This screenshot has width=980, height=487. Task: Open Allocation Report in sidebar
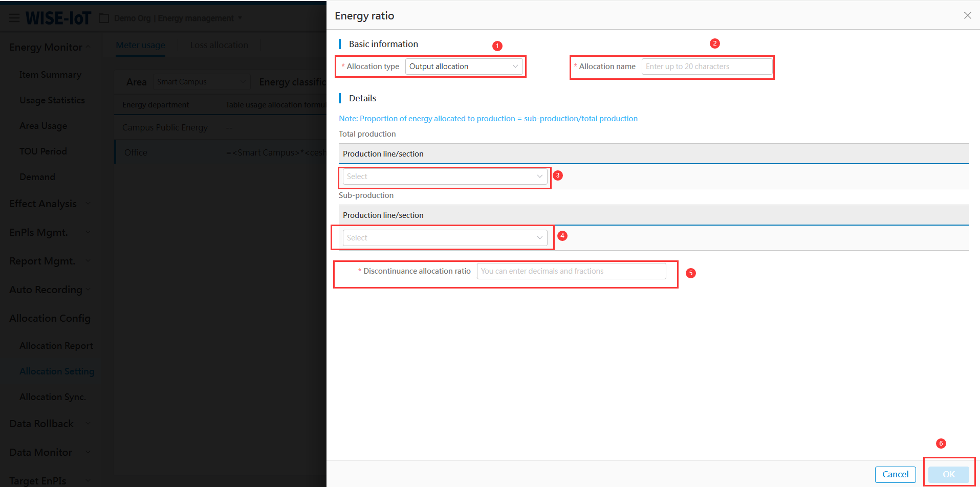56,346
